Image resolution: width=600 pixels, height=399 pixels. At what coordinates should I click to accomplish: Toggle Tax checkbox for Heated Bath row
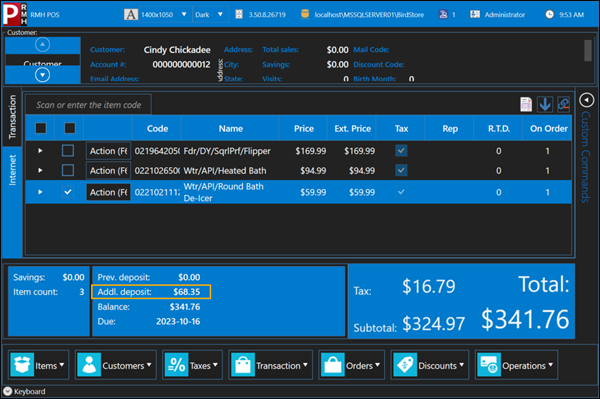[x=401, y=170]
